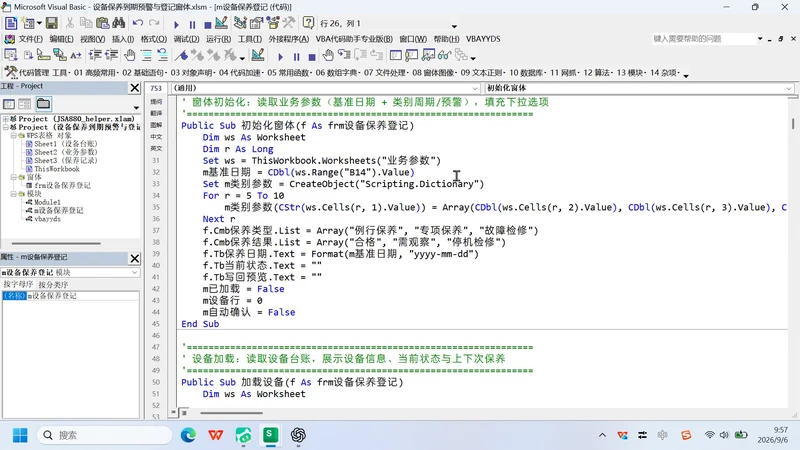Click the Paste clipboard icon
The image size is (800, 450).
pyautogui.click(x=103, y=23)
